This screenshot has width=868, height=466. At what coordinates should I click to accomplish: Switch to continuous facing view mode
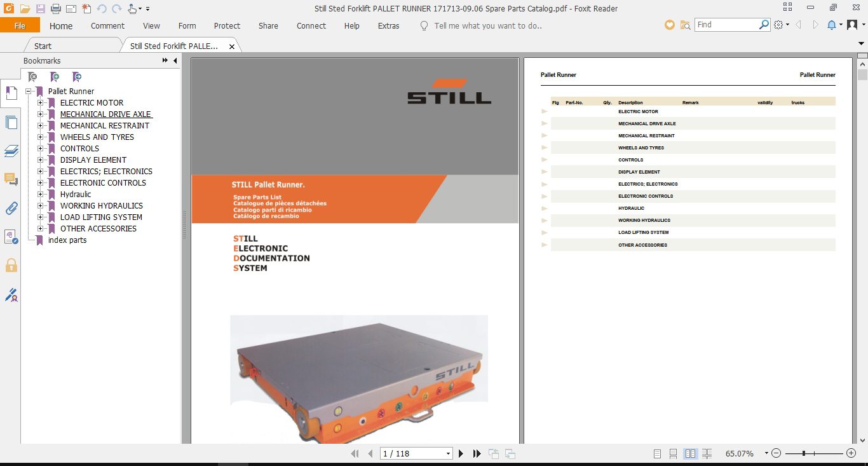coord(707,453)
